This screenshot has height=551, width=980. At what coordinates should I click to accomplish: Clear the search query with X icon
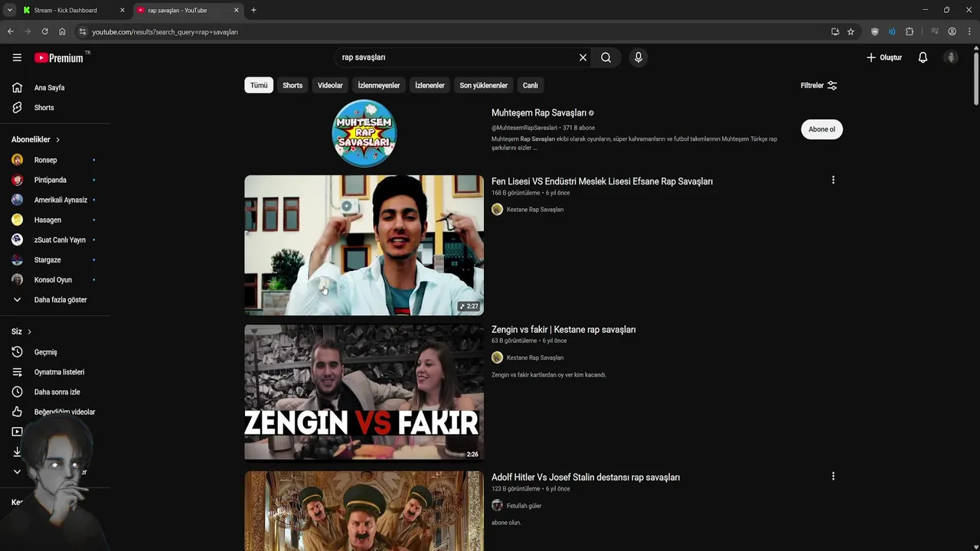tap(583, 57)
